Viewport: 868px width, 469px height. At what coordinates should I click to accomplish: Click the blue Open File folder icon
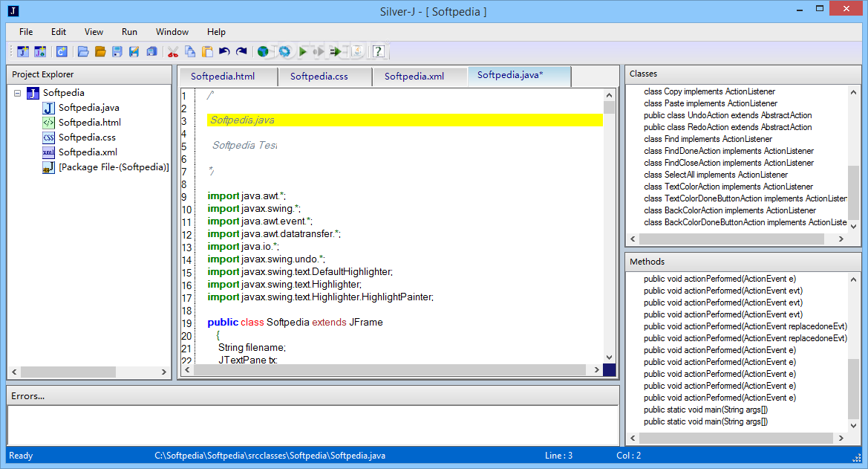pyautogui.click(x=83, y=51)
